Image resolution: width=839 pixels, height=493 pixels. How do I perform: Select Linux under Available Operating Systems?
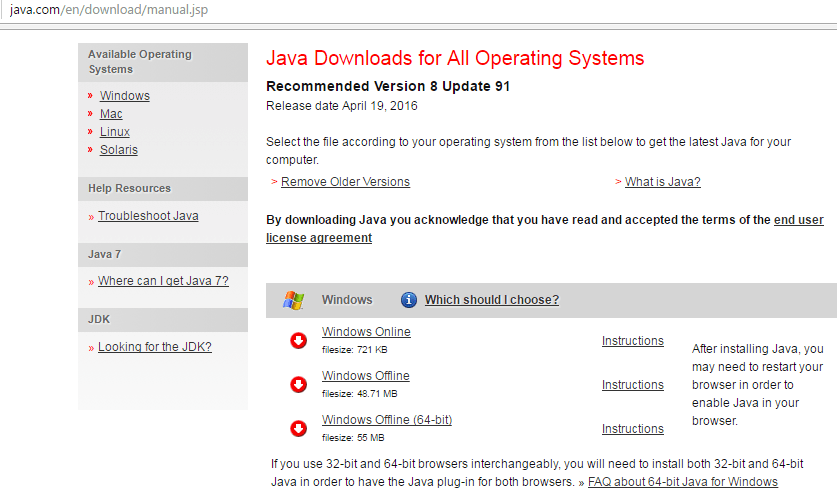(x=115, y=132)
